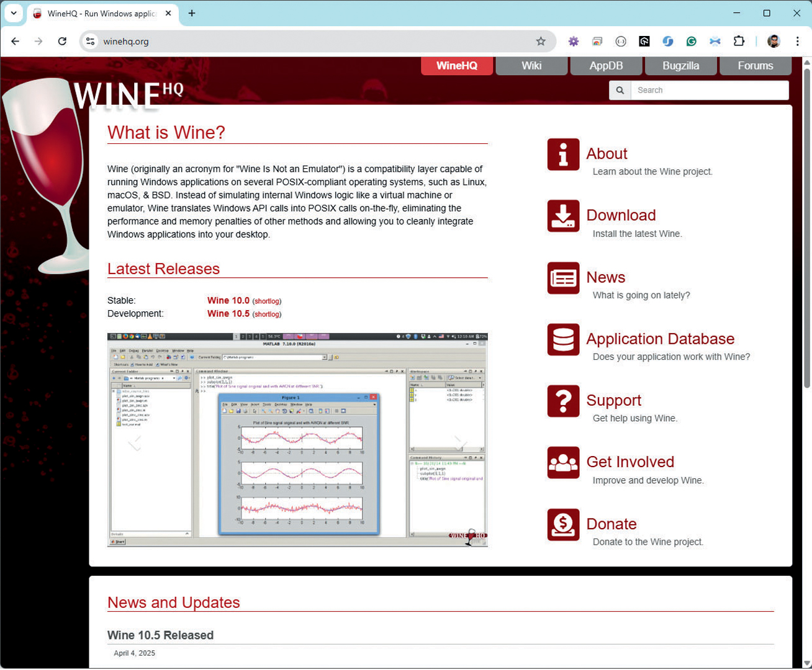The image size is (812, 670).
Task: Go back to the previous page
Action: click(16, 42)
